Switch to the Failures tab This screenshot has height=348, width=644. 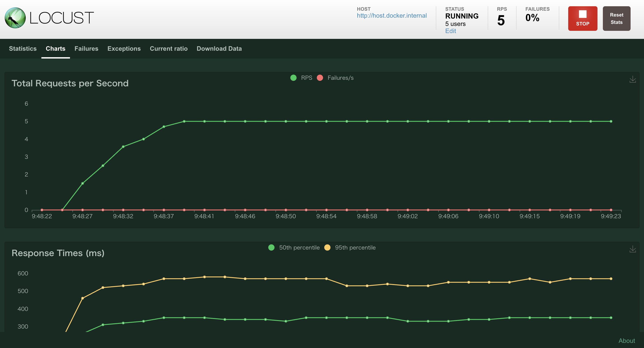86,49
